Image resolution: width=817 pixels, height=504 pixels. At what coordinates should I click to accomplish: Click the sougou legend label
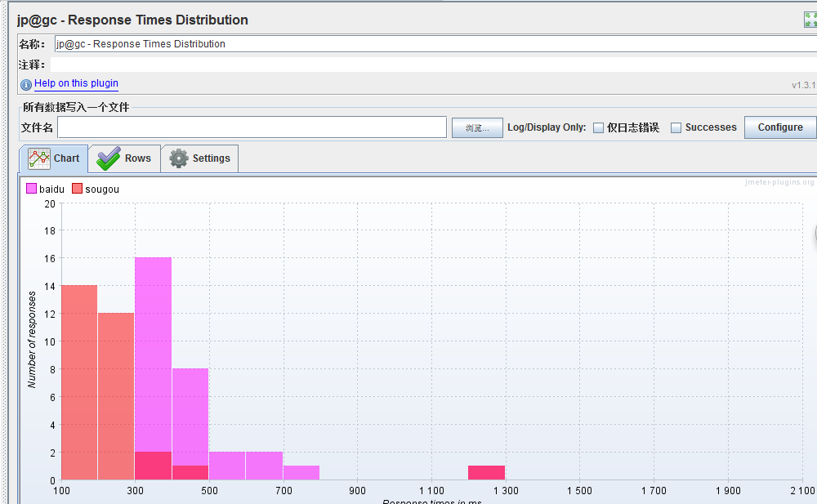(x=102, y=190)
